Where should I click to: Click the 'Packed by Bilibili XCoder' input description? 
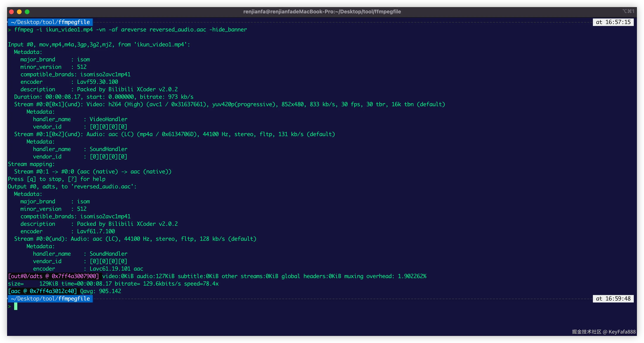coord(127,89)
